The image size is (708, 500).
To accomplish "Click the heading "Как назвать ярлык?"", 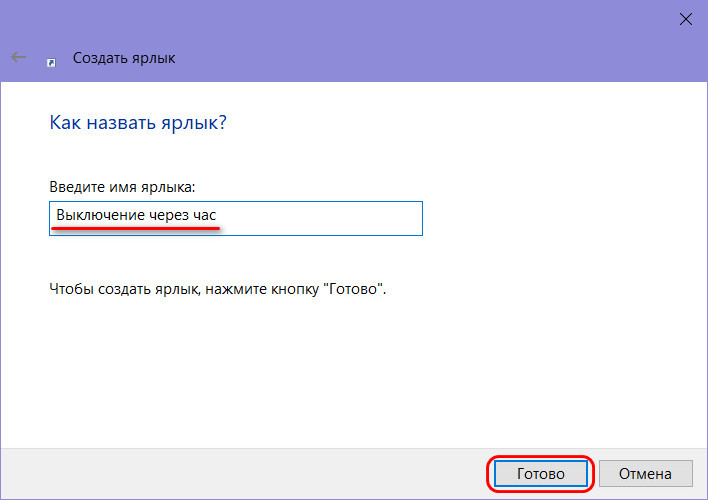I will point(138,122).
